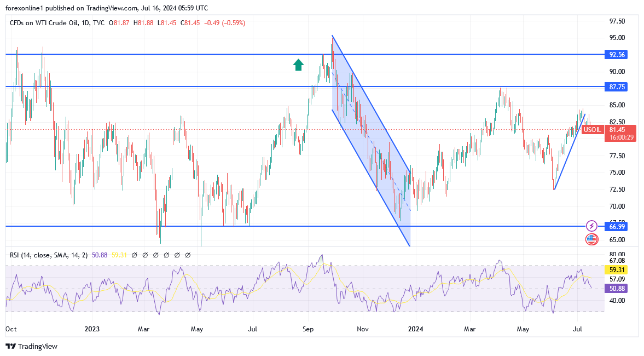644x356 pixels.
Task: Click the chart title 'CFDs on WTI Crude Oil'
Action: click(44, 23)
